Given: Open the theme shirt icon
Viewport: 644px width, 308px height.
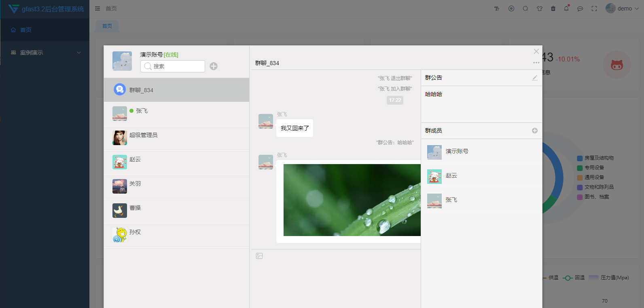Looking at the screenshot, I should click(540, 8).
